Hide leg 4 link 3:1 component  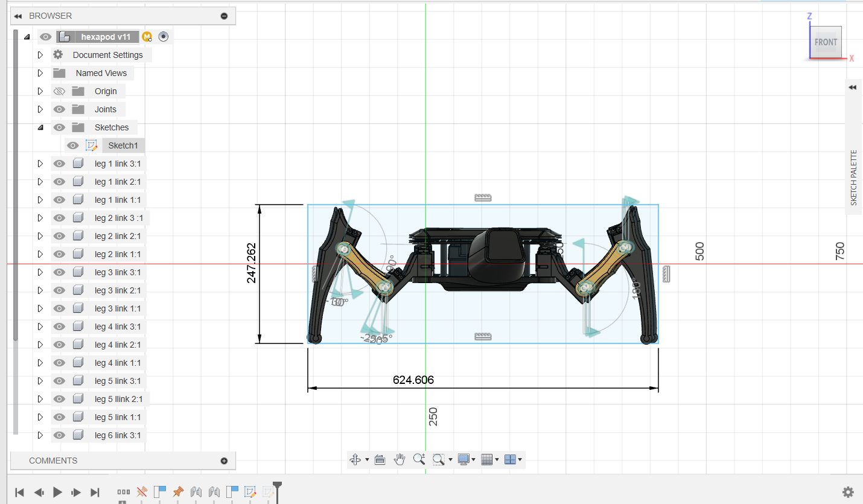pyautogui.click(x=59, y=327)
